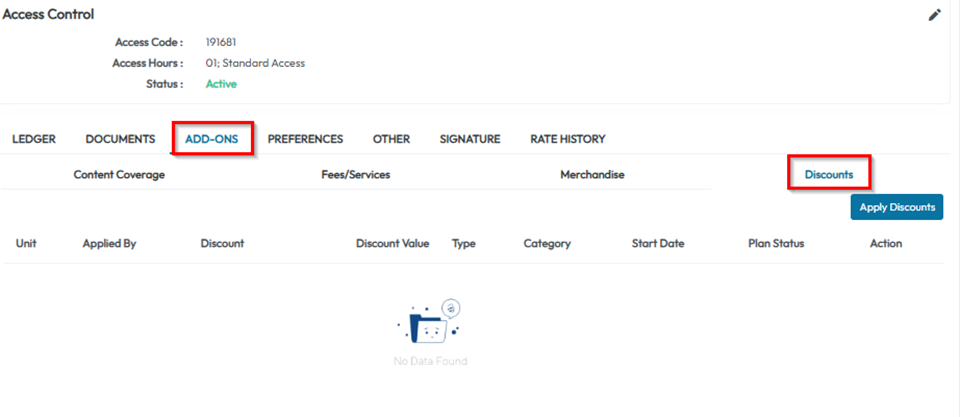Select the Content Coverage sub-tab
Screen dimensions: 960x417
119,174
